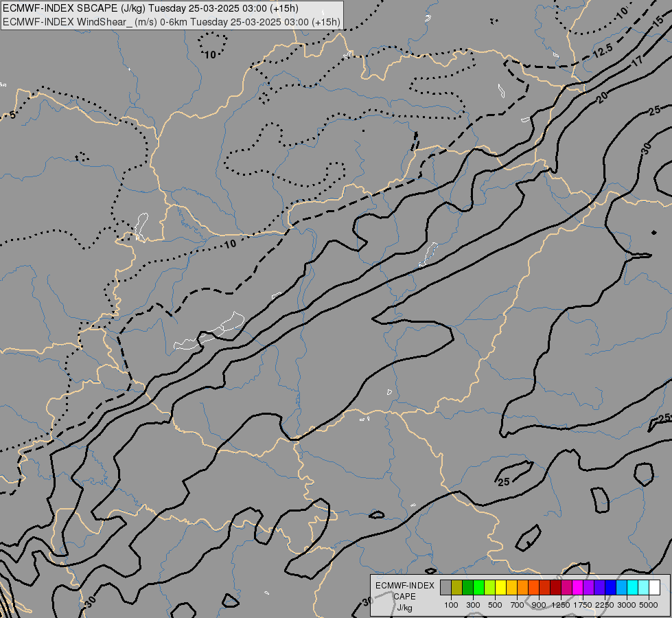This screenshot has width=672, height=618.
Task: Pick the brick red swatch after 900 tick
Action: tap(545, 588)
